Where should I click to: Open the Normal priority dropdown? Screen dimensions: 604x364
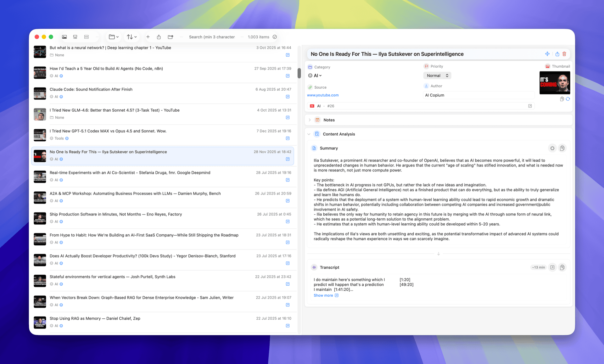(437, 76)
